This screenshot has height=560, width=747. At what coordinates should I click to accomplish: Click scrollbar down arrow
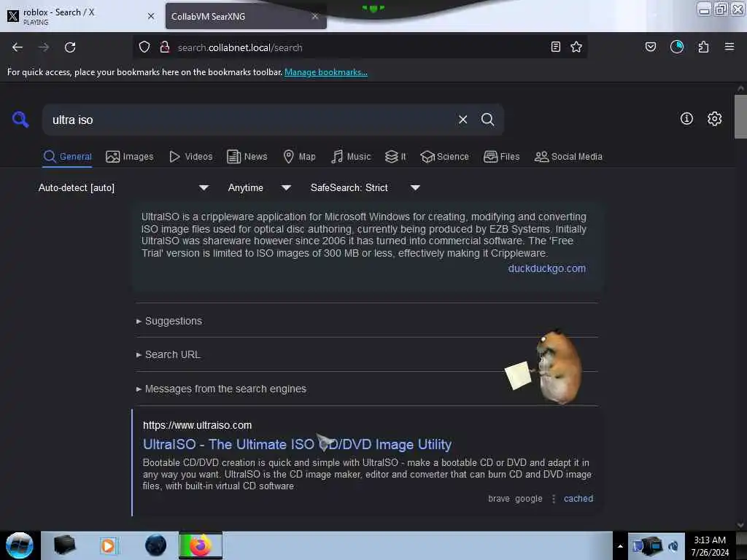point(740,525)
